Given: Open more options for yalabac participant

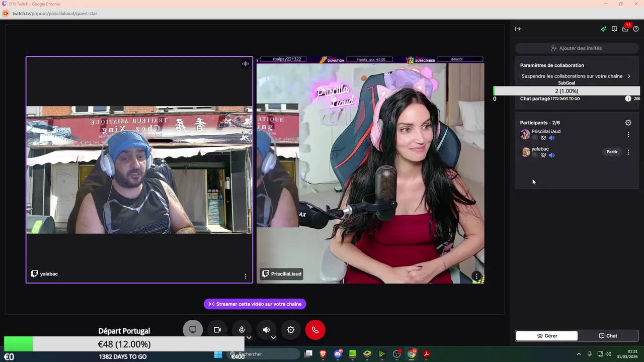Looking at the screenshot, I should [x=628, y=152].
